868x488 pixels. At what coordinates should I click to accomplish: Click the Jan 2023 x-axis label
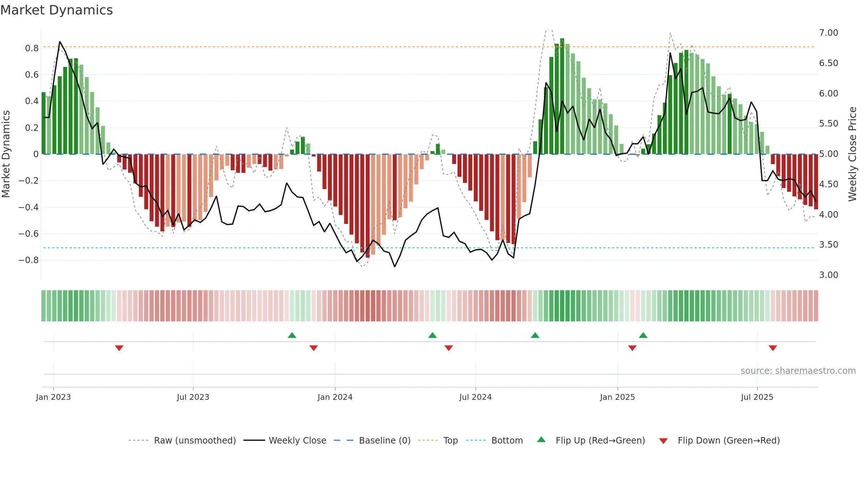click(x=54, y=397)
